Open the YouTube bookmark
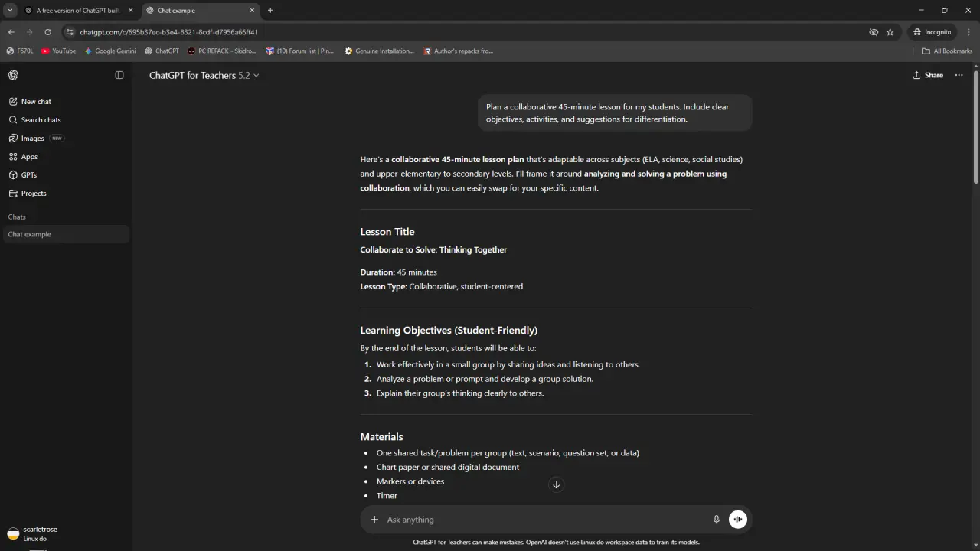The image size is (980, 551). point(59,51)
